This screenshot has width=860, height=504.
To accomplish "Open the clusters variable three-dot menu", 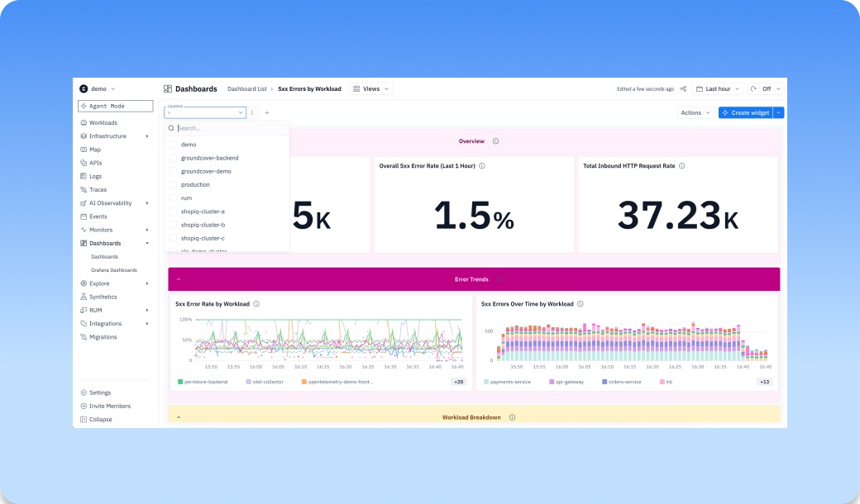I will [x=251, y=113].
